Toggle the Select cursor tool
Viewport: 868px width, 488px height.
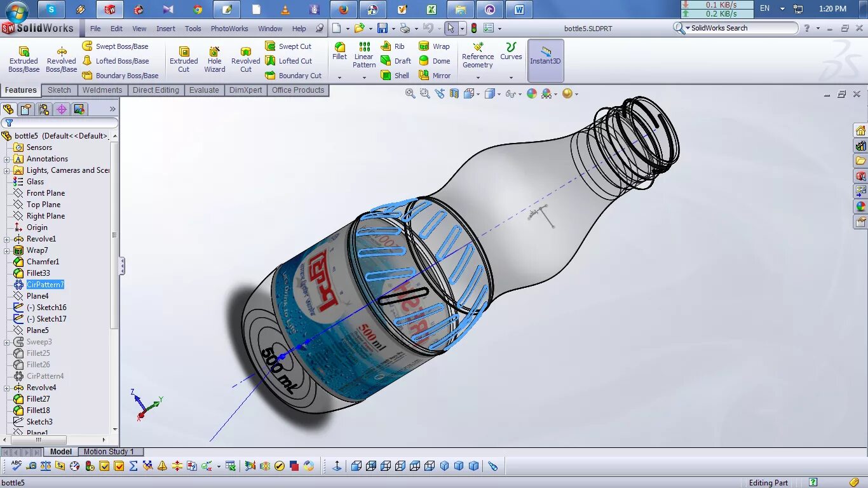451,28
